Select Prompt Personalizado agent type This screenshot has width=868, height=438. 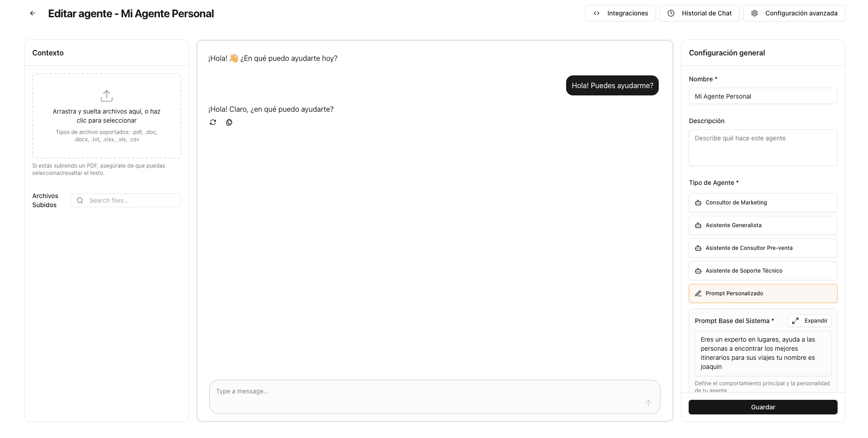click(763, 294)
